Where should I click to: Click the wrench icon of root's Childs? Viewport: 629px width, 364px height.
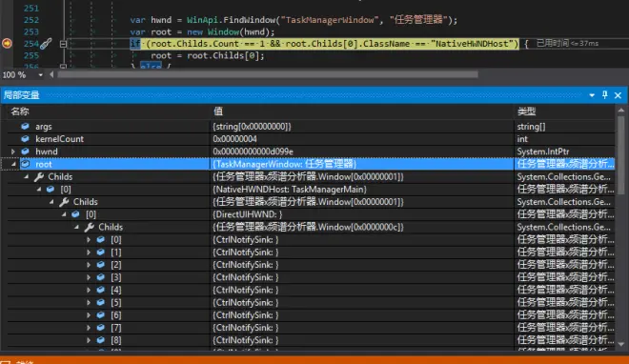click(39, 177)
